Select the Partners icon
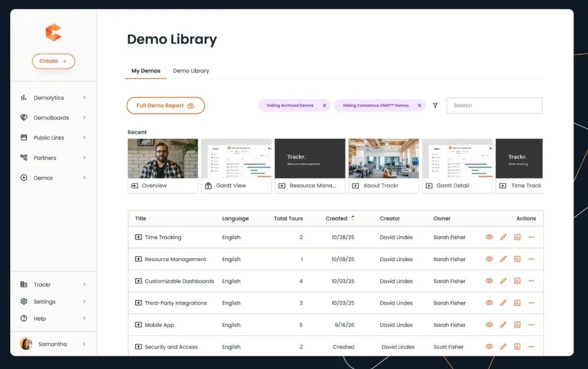 (x=24, y=157)
